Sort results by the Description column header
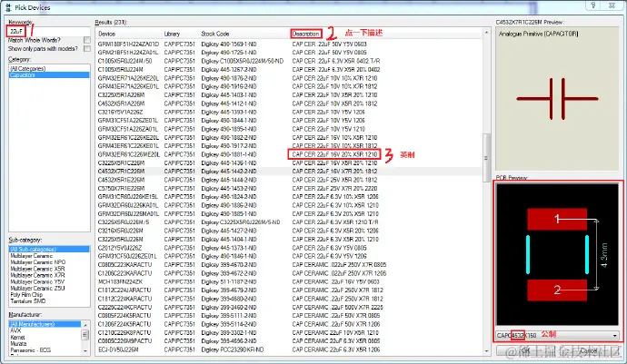Image resolution: width=627 pixels, height=364 pixels. point(306,34)
